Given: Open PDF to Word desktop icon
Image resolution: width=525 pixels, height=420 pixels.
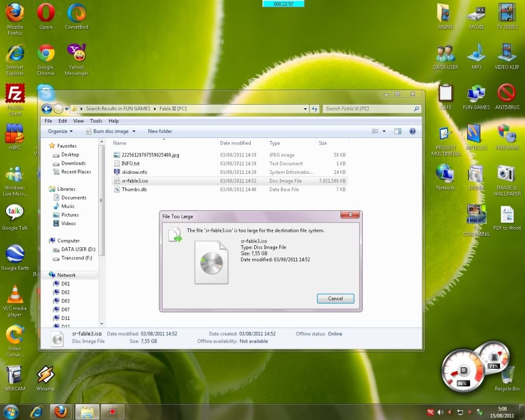Looking at the screenshot, I should point(507,218).
